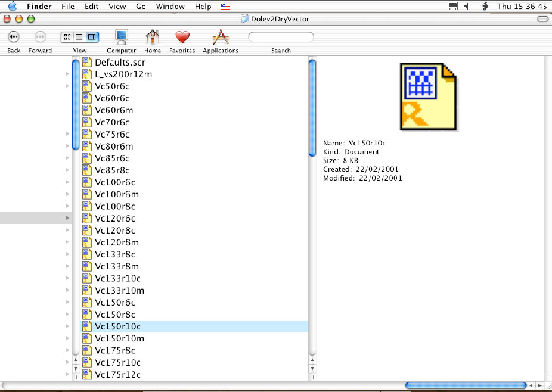Screen dimensions: 552x392
Task: Open the Apple menu
Action: [13, 6]
